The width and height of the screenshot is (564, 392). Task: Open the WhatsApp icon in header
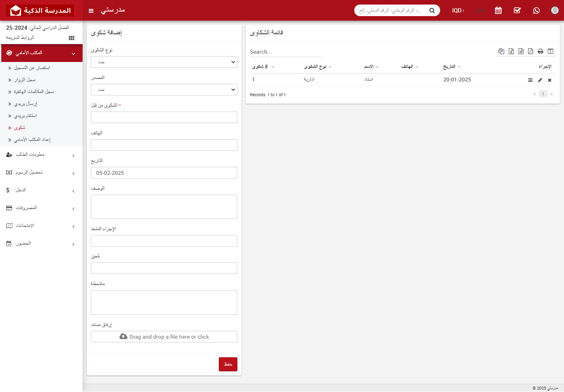[x=536, y=10]
